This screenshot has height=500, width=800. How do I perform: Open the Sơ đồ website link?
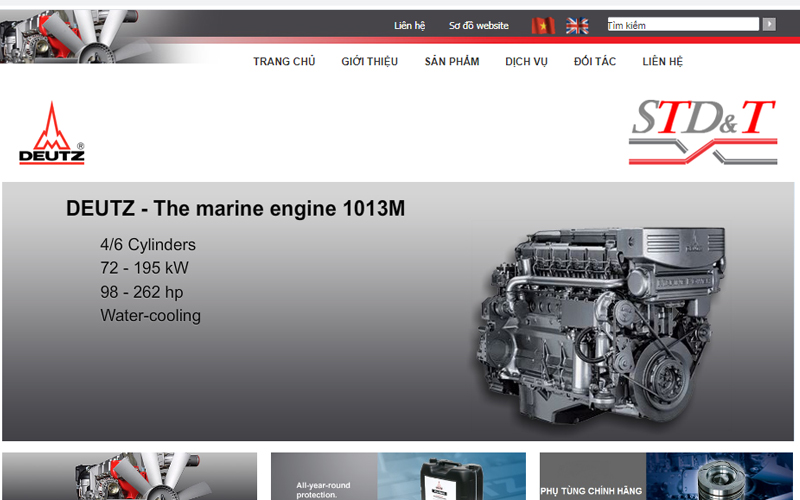pos(479,26)
